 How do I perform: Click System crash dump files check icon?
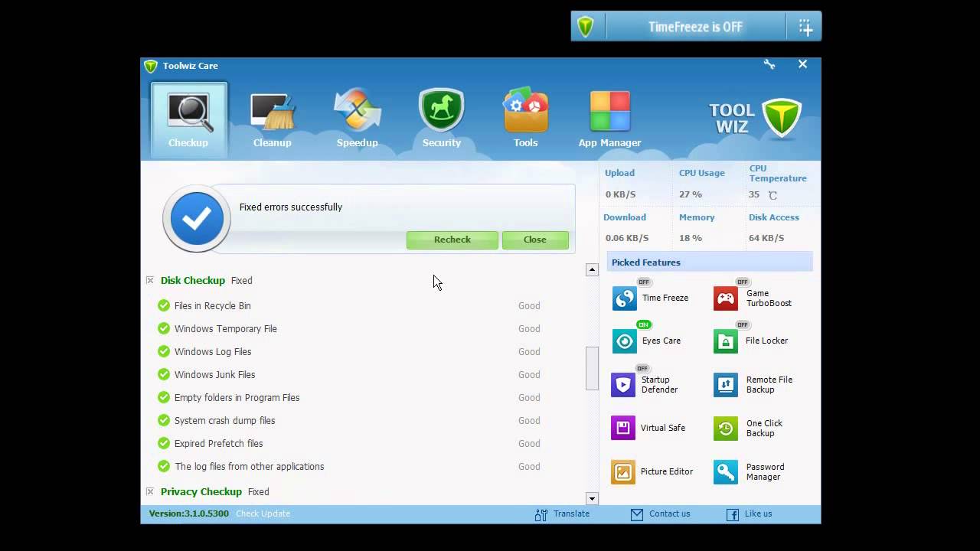tap(163, 420)
